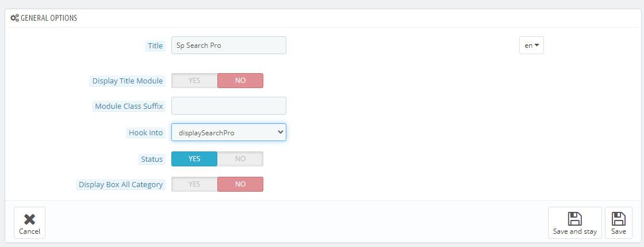Turn on Display Box All Category
The image size is (644, 247).
click(x=194, y=184)
